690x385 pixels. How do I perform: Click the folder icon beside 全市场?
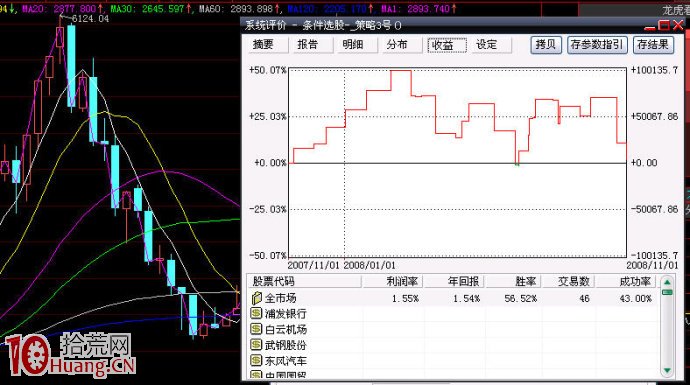pyautogui.click(x=257, y=299)
